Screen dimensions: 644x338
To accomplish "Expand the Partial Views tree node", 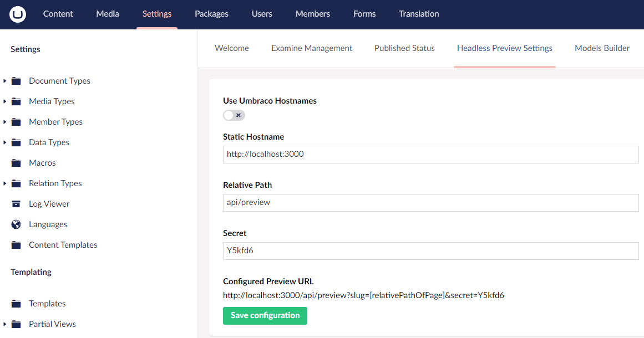I will (4, 324).
